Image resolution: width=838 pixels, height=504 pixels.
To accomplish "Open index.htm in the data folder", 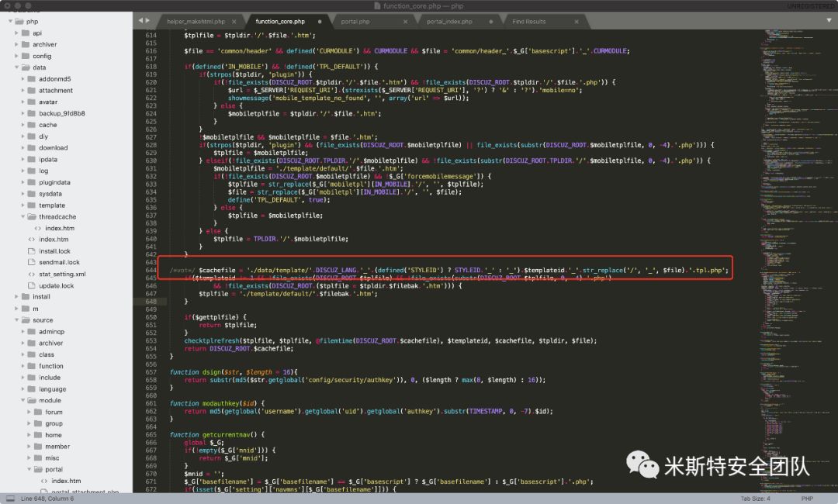I will click(x=54, y=240).
